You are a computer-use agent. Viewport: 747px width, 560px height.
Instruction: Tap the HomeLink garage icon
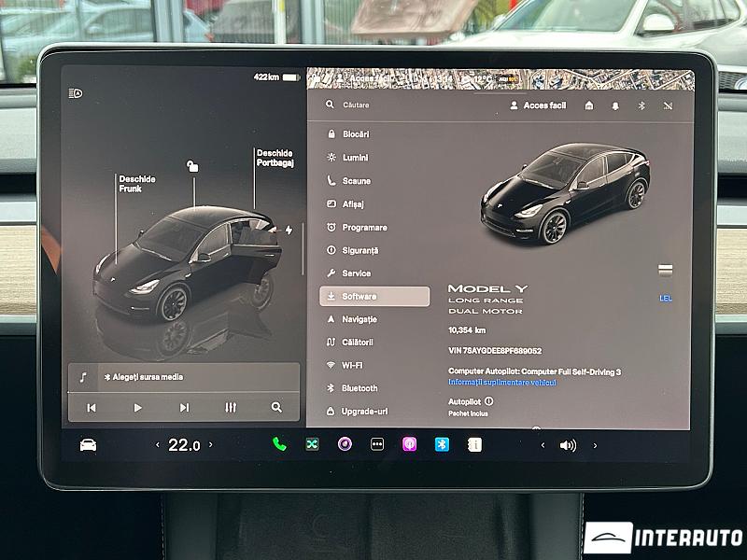pyautogui.click(x=589, y=106)
